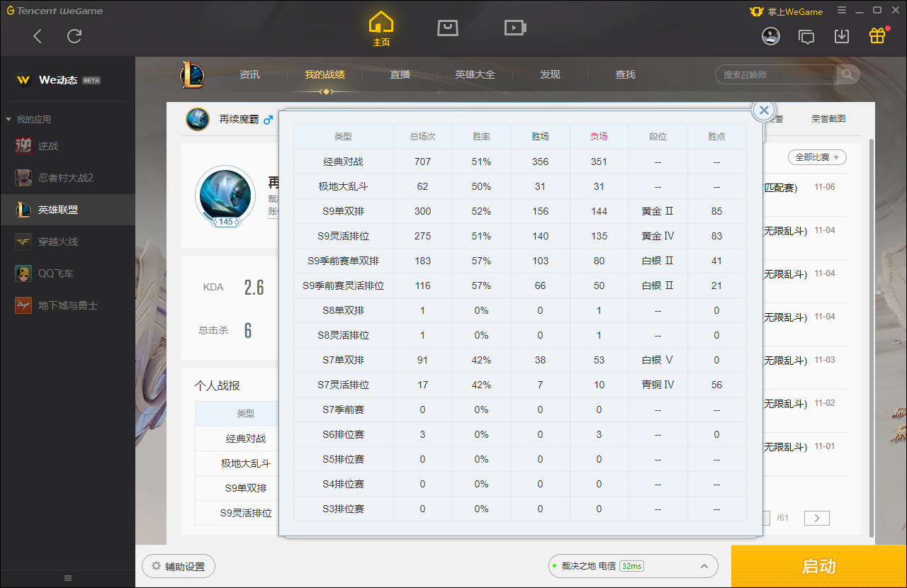
Task: Select 英雄联盟 in sidebar
Action: pyautogui.click(x=67, y=210)
